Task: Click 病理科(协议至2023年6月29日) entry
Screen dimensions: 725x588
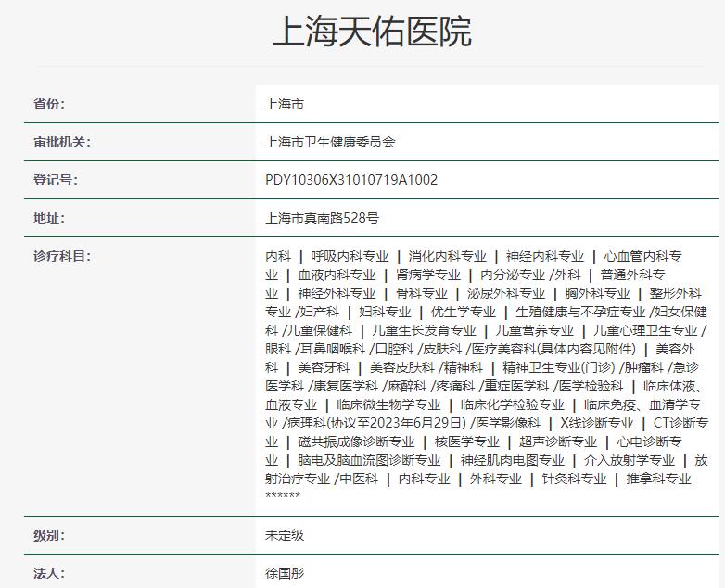Action: click(x=376, y=423)
